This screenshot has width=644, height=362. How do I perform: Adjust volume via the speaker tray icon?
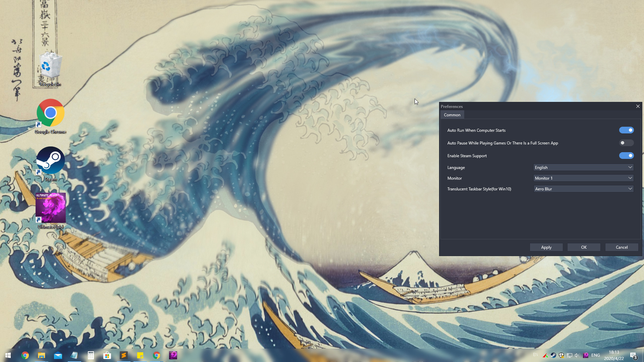(577, 355)
